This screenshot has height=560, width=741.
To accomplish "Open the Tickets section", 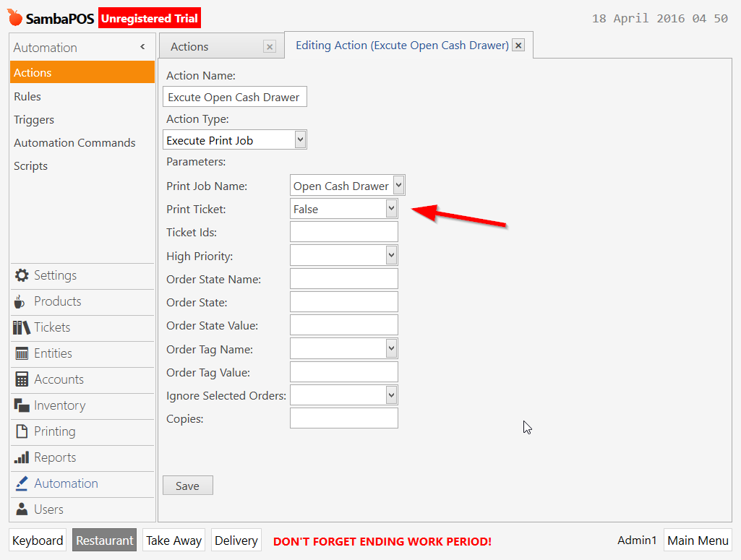I will coord(82,327).
